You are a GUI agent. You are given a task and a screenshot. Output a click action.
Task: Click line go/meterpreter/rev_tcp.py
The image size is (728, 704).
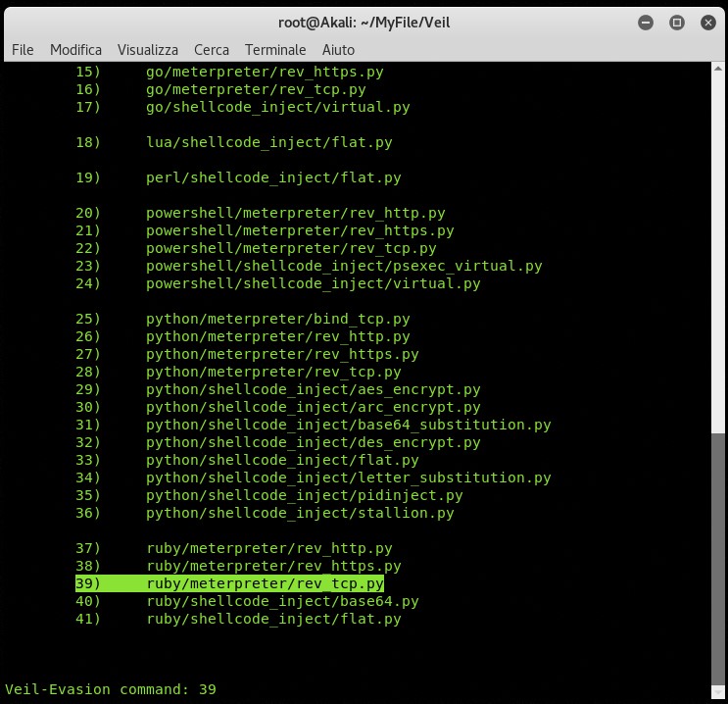pyautogui.click(x=256, y=89)
